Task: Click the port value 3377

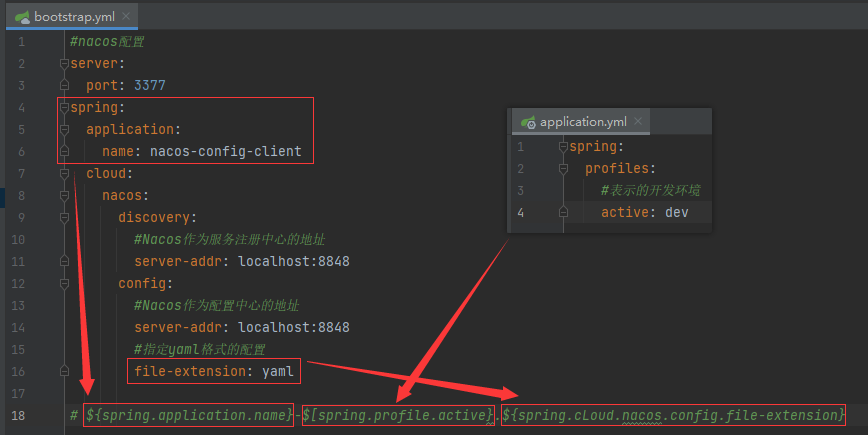Action: 149,85
